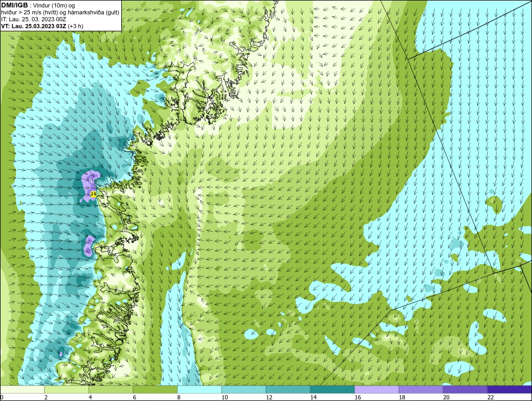Click the 10–12 m/s turquoise swatch

pos(244,389)
